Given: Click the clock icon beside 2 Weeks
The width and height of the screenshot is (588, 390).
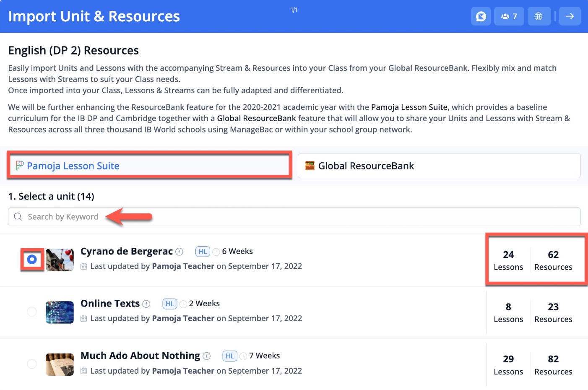Looking at the screenshot, I should pos(183,304).
